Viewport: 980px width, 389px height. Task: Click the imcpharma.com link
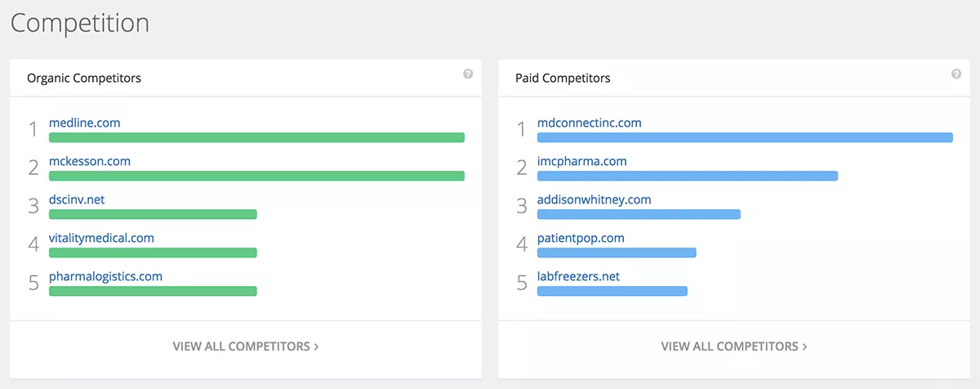tap(581, 161)
